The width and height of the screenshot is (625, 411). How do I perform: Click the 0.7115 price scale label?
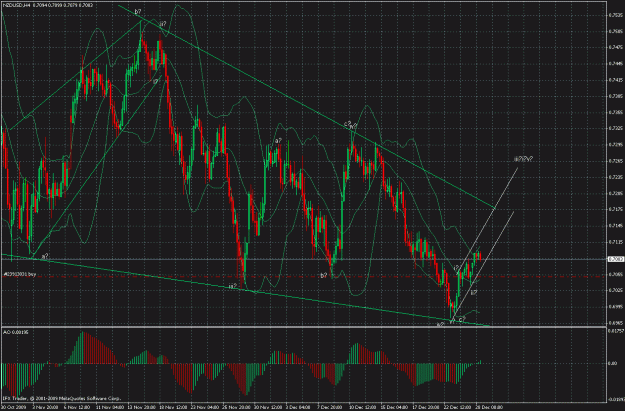tap(615, 242)
